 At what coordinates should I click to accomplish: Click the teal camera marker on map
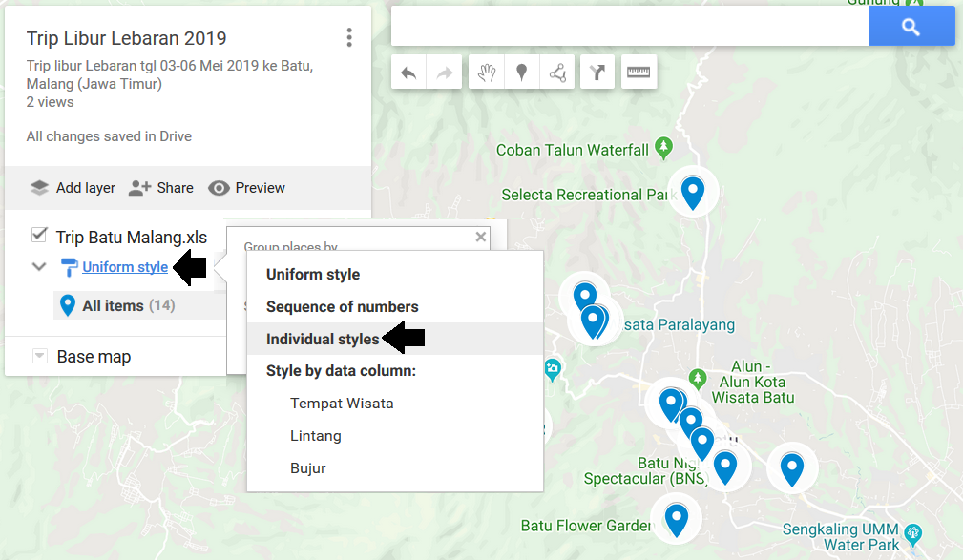click(552, 369)
